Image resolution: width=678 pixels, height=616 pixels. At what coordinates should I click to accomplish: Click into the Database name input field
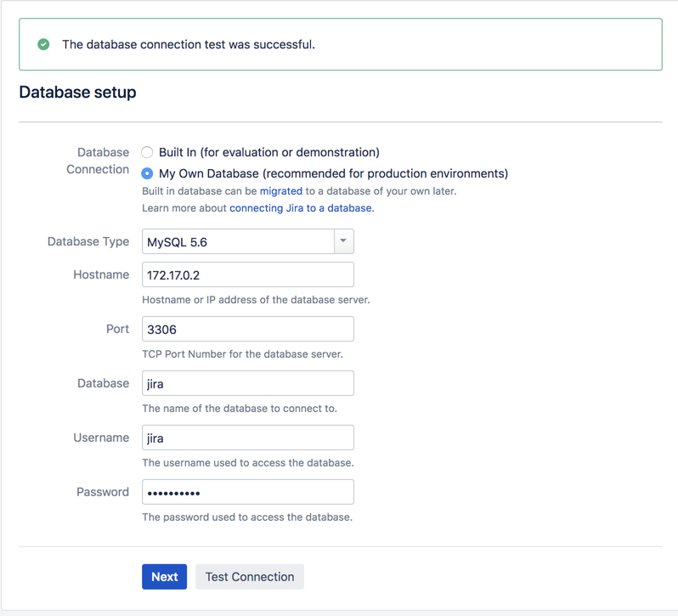coord(247,383)
